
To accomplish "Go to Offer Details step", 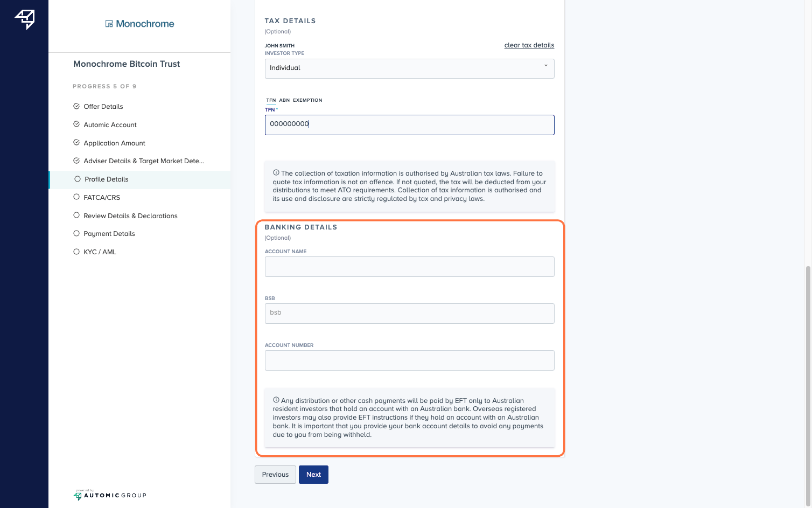I will pyautogui.click(x=103, y=107).
